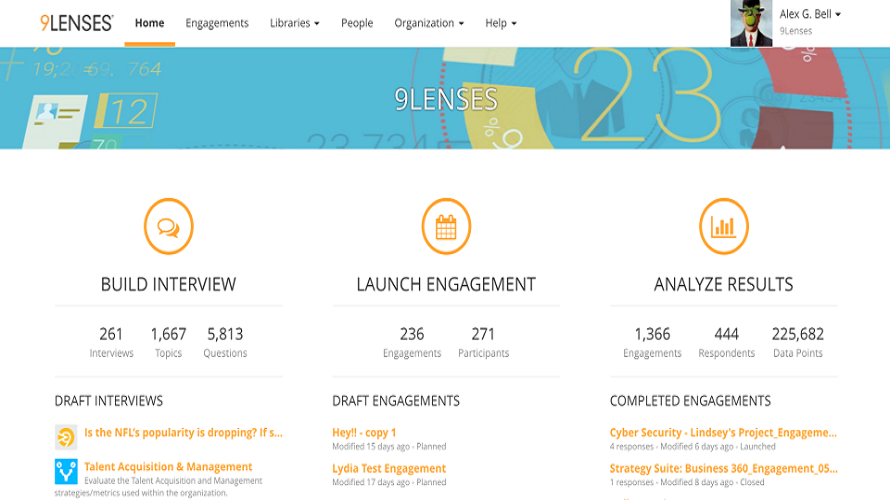This screenshot has width=890, height=500.
Task: Open the People page
Action: click(357, 23)
